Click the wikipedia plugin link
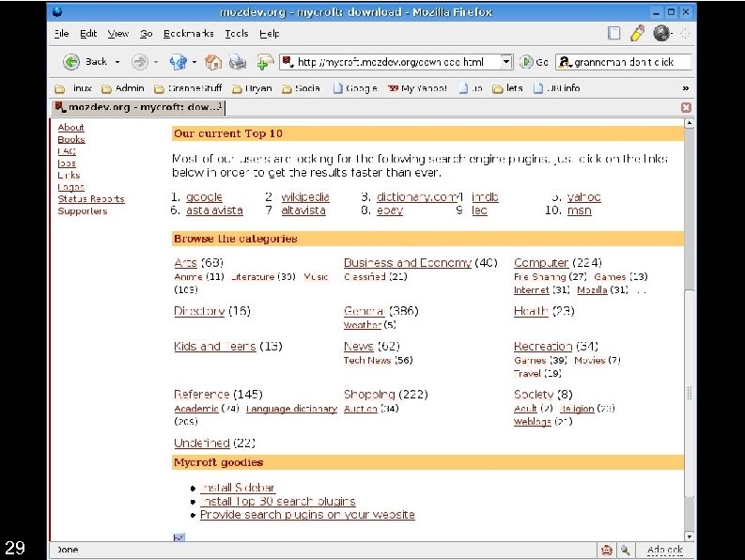The width and height of the screenshot is (745, 560). [305, 196]
